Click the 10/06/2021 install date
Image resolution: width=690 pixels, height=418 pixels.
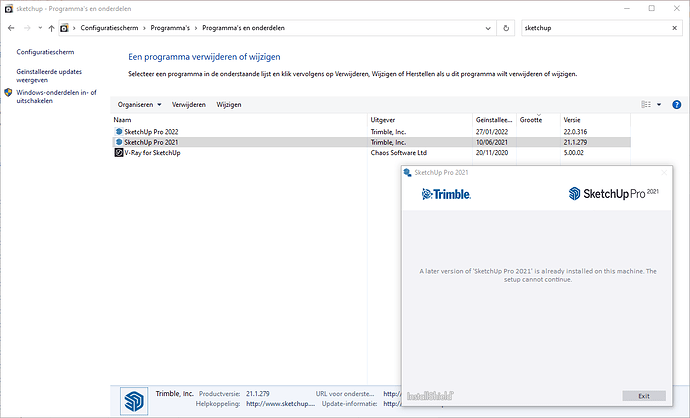tap(492, 142)
